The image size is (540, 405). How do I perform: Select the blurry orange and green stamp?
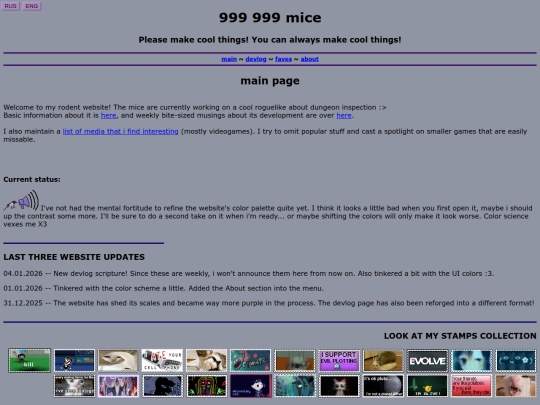pyautogui.click(x=295, y=361)
